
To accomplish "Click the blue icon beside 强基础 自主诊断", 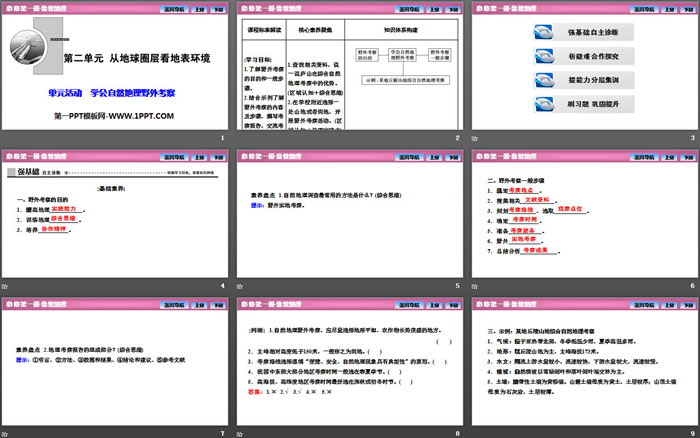I will (544, 32).
